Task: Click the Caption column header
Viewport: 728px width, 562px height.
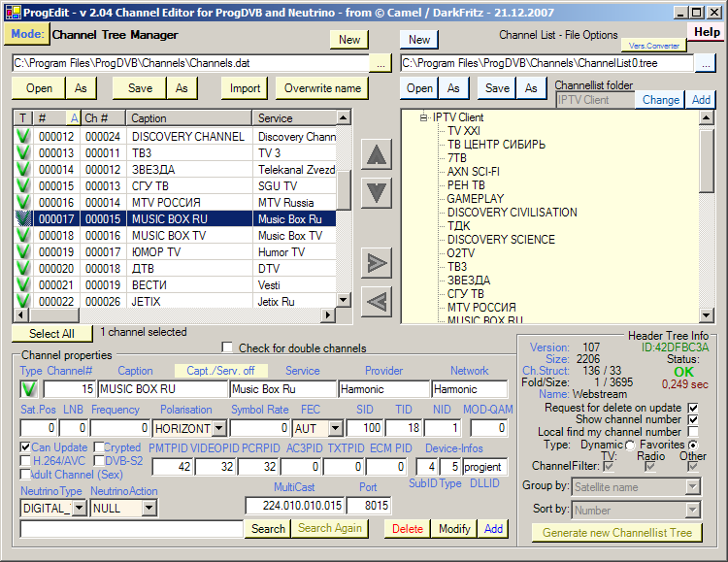Action: click(x=189, y=118)
